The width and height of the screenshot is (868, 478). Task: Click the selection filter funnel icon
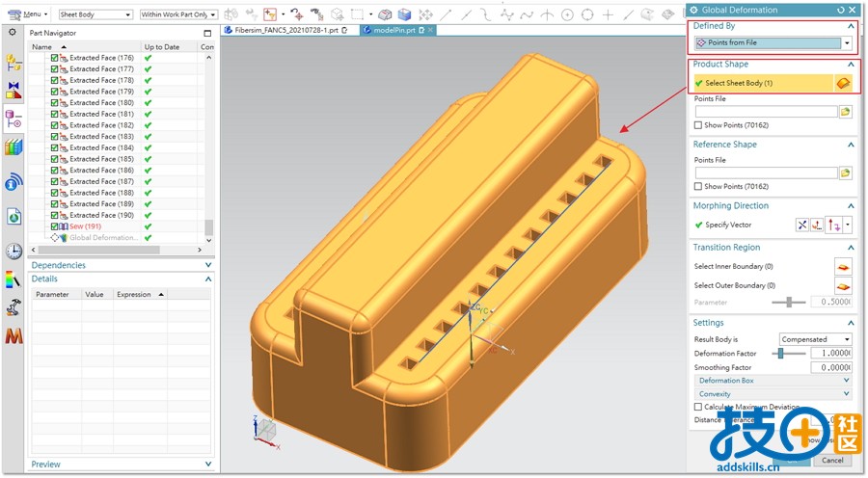click(270, 14)
